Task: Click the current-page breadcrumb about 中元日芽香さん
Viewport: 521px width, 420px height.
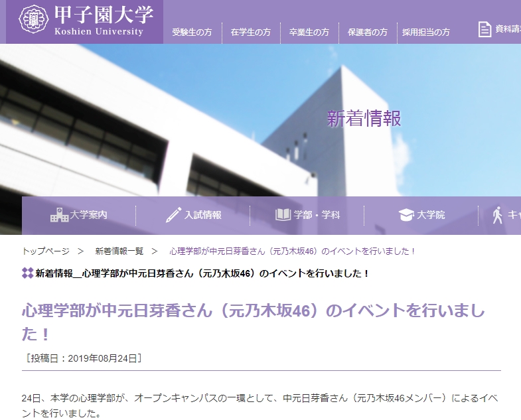Action: [293, 251]
